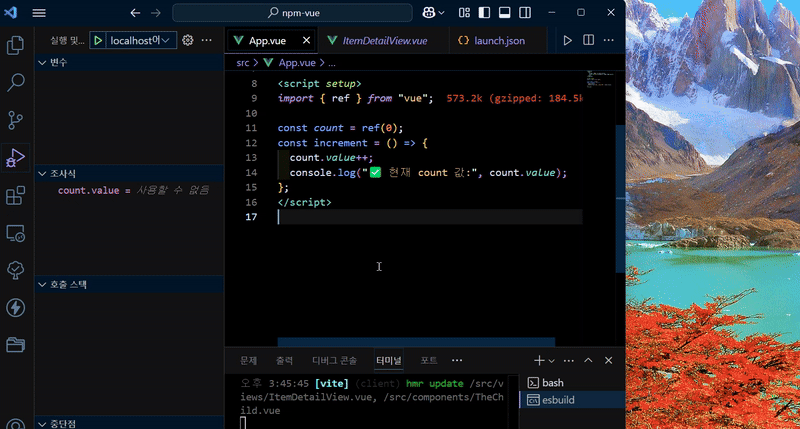Split the editor to the right

click(588, 40)
